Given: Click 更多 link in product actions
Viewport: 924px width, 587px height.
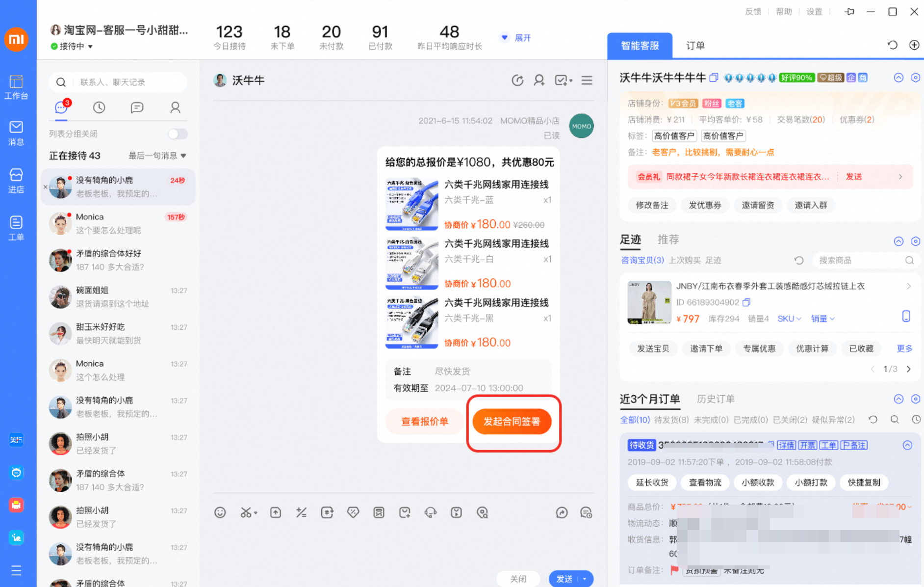Looking at the screenshot, I should [x=904, y=348].
